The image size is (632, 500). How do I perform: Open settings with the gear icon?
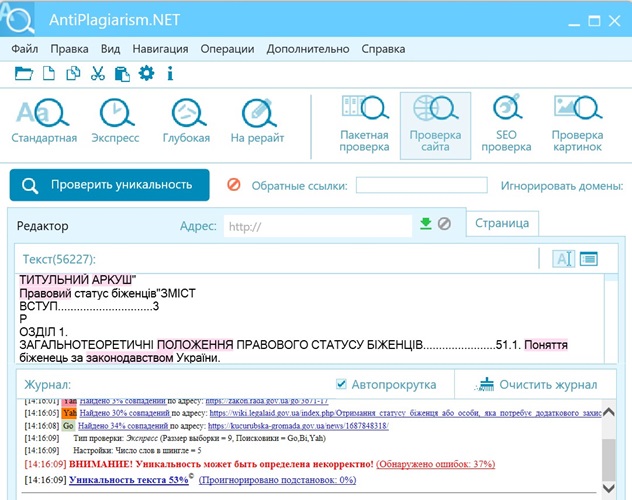(x=146, y=73)
